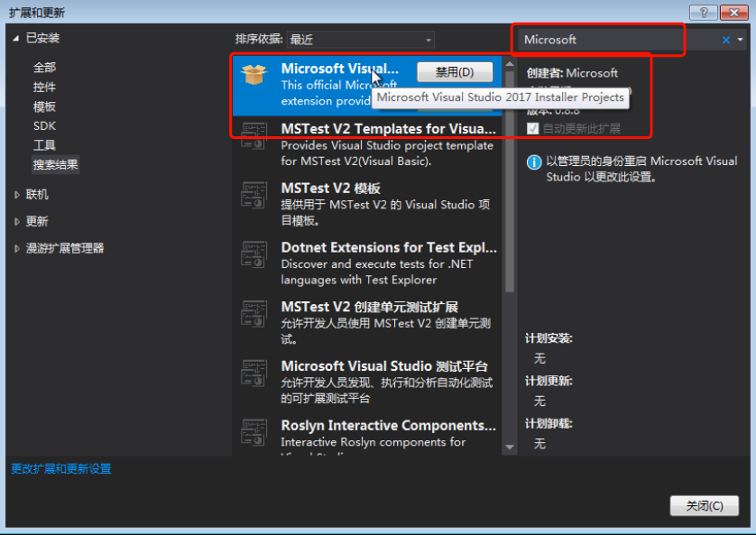Click the help question mark button
The height and width of the screenshot is (535, 756).
pos(704,13)
